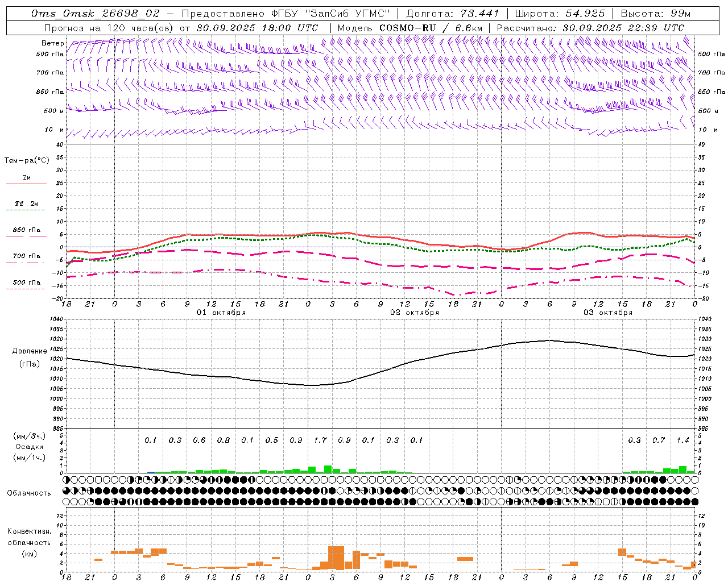Click the red 2м legend line sample
This screenshot has height=582, width=728.
coord(26,184)
